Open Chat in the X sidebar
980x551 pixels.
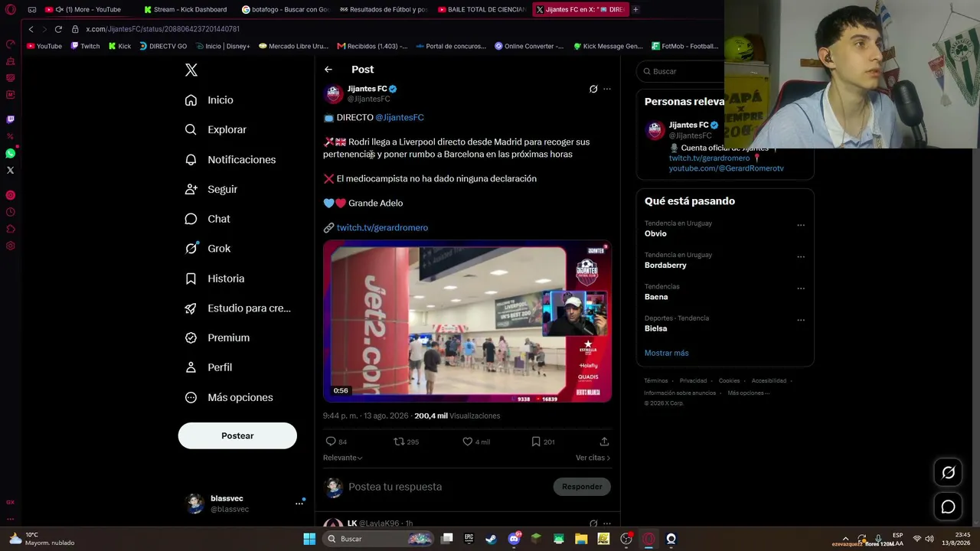coord(207,219)
